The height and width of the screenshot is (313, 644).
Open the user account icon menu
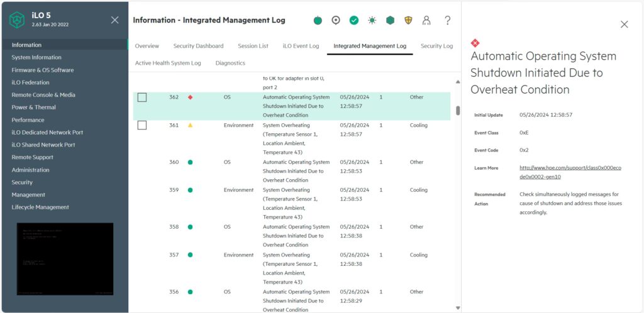[426, 20]
